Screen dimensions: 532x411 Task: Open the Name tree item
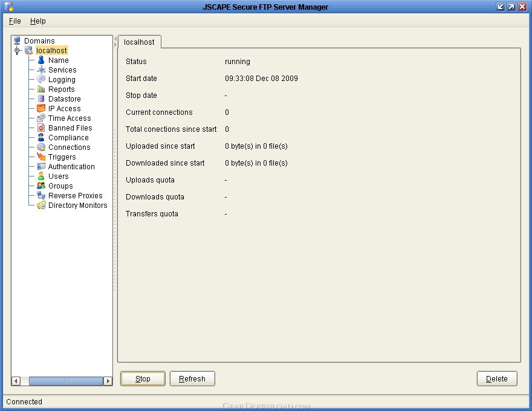[x=59, y=60]
